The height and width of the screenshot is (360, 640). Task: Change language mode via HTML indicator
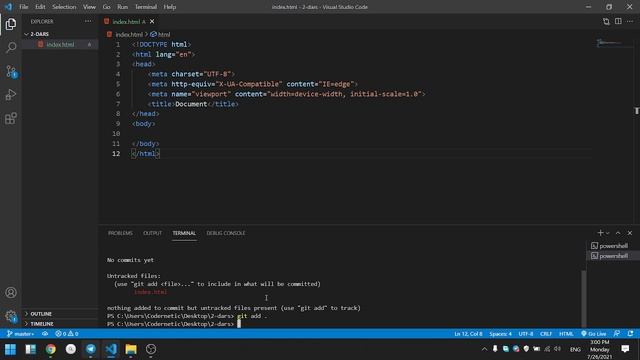coord(566,333)
